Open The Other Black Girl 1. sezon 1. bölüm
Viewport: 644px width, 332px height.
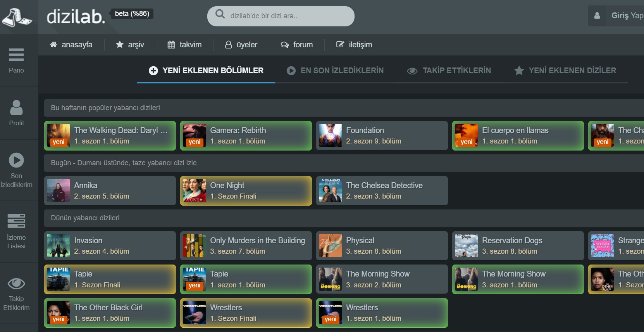pos(110,313)
